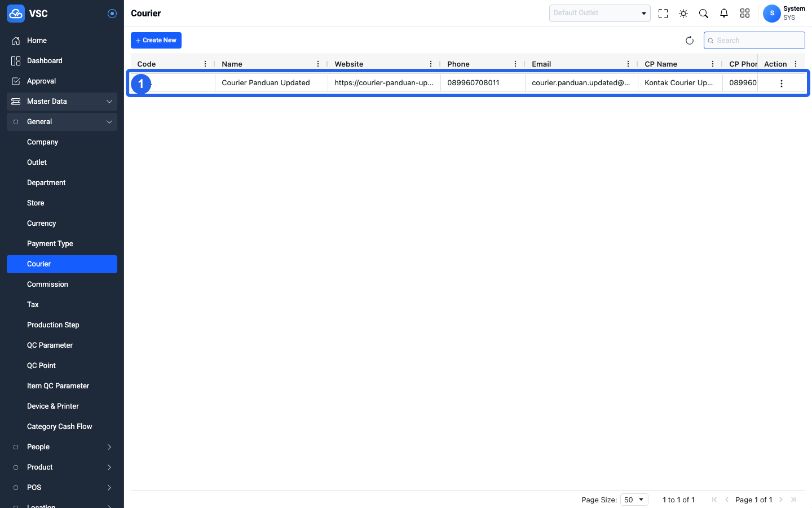Open the Item QC Parameter page
The height and width of the screenshot is (508, 812).
click(x=62, y=386)
